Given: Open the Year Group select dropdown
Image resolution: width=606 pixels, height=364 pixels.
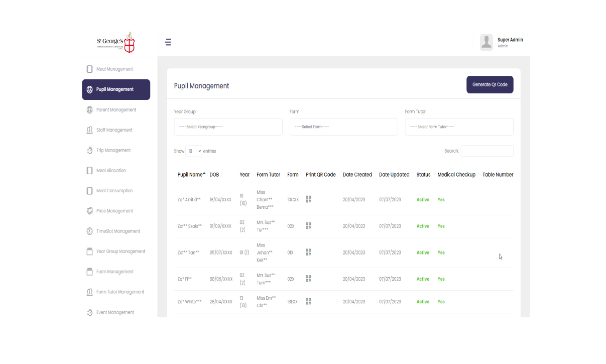Looking at the screenshot, I should pos(228,127).
